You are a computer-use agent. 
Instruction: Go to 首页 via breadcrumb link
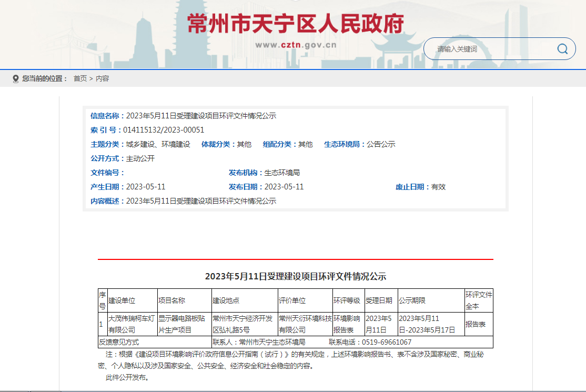tap(80, 78)
